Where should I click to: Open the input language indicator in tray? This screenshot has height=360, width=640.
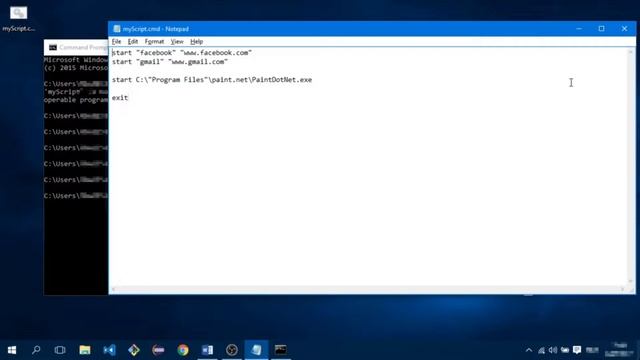592,350
